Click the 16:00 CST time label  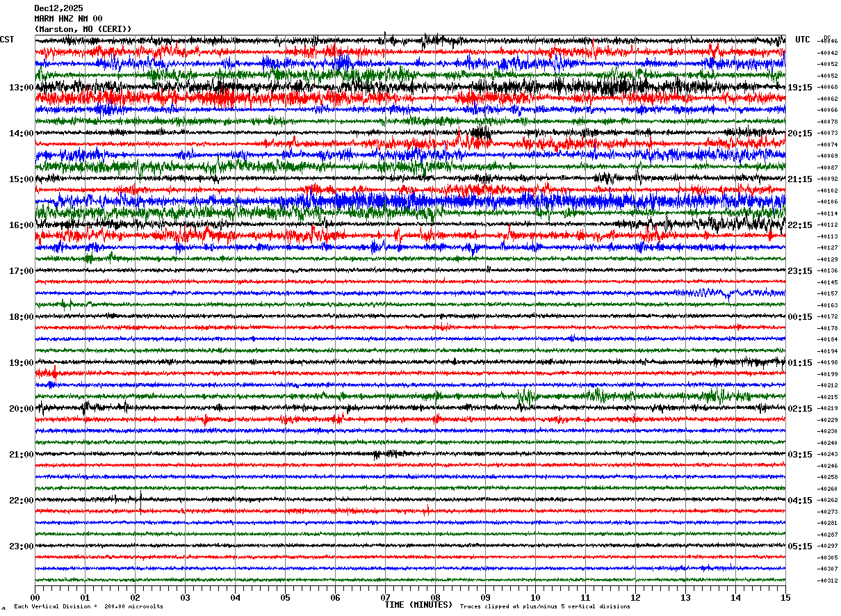tap(21, 225)
